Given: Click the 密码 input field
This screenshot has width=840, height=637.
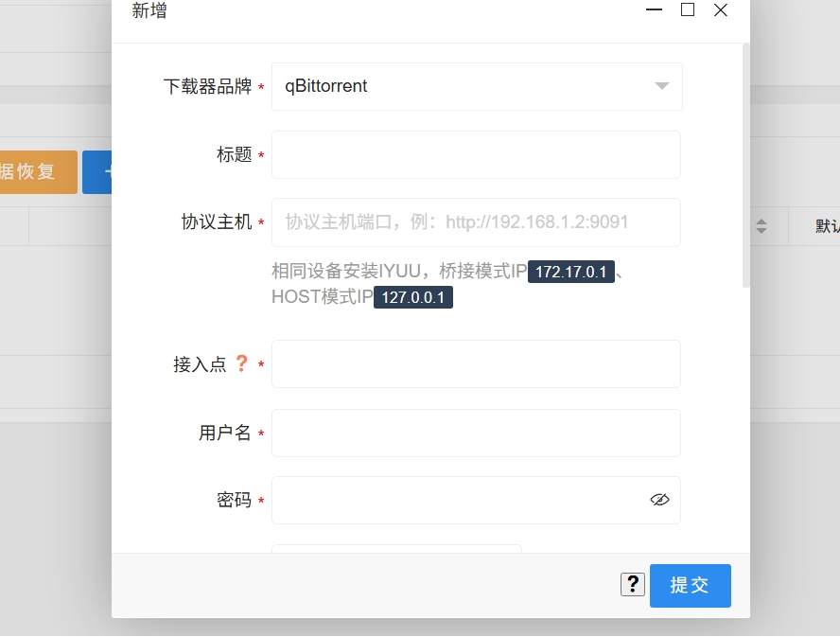Looking at the screenshot, I should [x=476, y=501].
